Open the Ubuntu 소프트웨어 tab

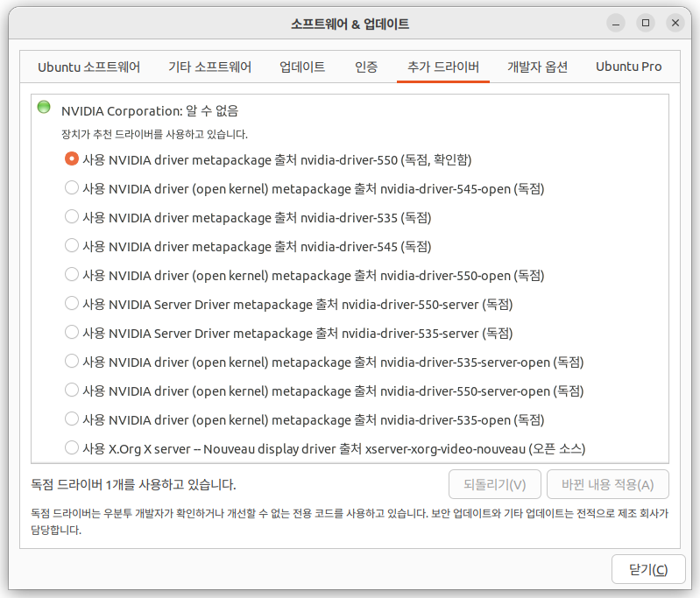coord(88,67)
